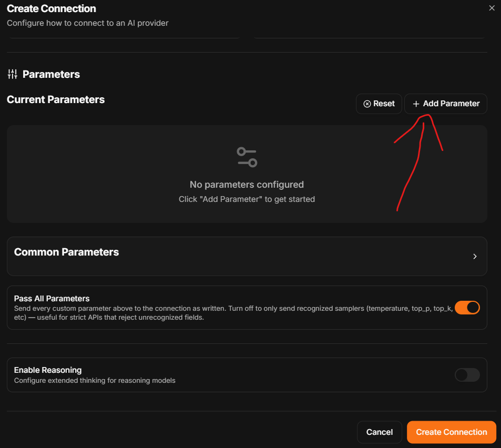Click the chevron arrow in Common Parameters
Screen dimensions: 501x448
[475, 256]
